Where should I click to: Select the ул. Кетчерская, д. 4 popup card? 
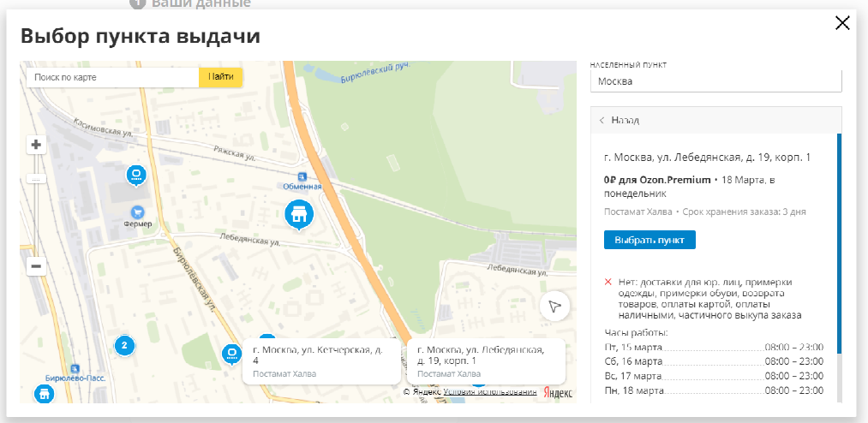[x=321, y=361]
